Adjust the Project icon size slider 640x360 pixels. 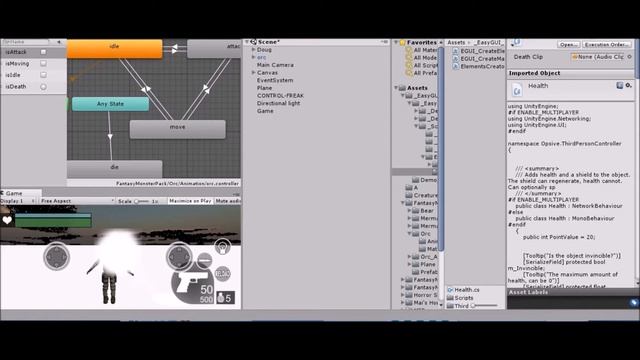[484, 305]
